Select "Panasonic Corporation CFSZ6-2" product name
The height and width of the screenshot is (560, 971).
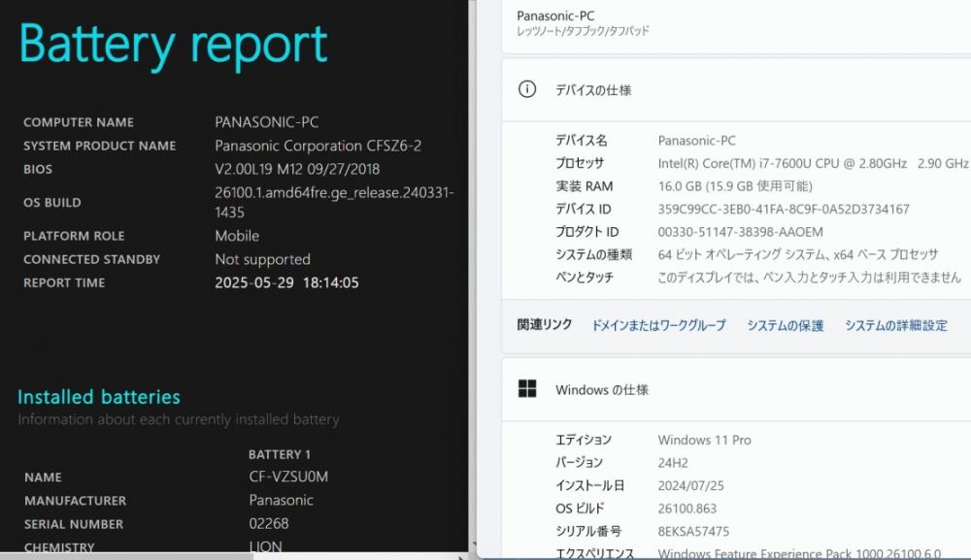coord(318,146)
